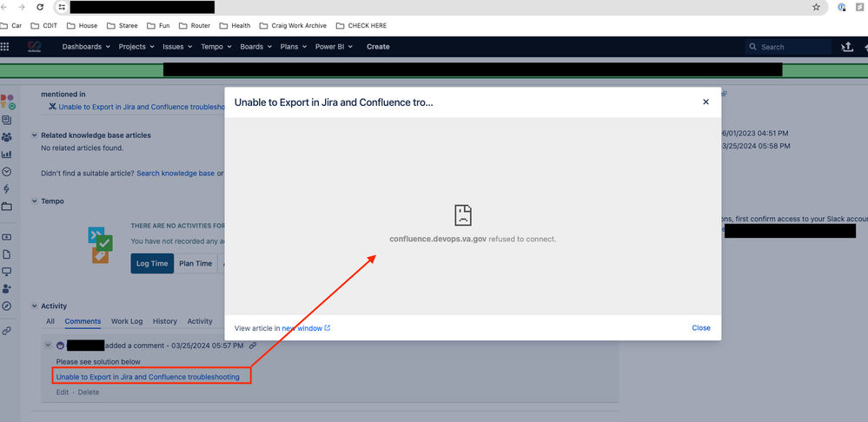
Task: Open the Activity tab in tab row
Action: pyautogui.click(x=200, y=320)
